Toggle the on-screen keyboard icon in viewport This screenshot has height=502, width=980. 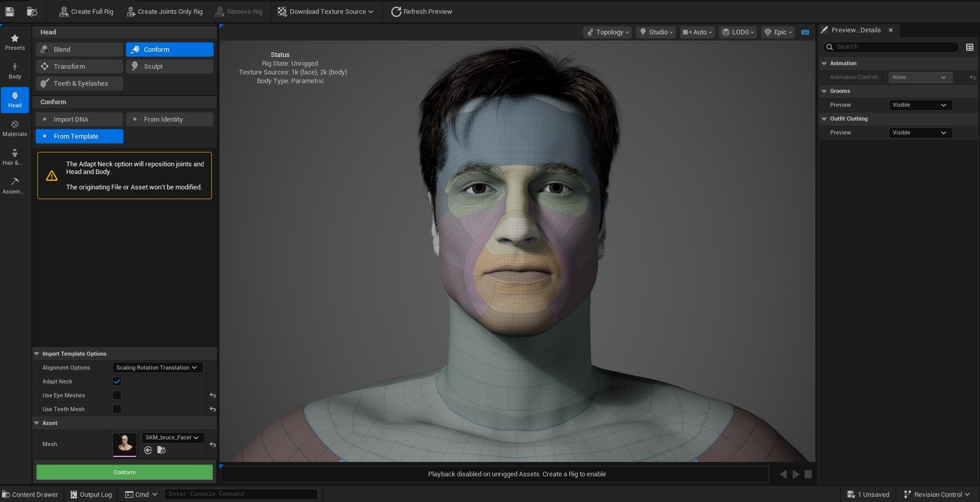coord(805,32)
